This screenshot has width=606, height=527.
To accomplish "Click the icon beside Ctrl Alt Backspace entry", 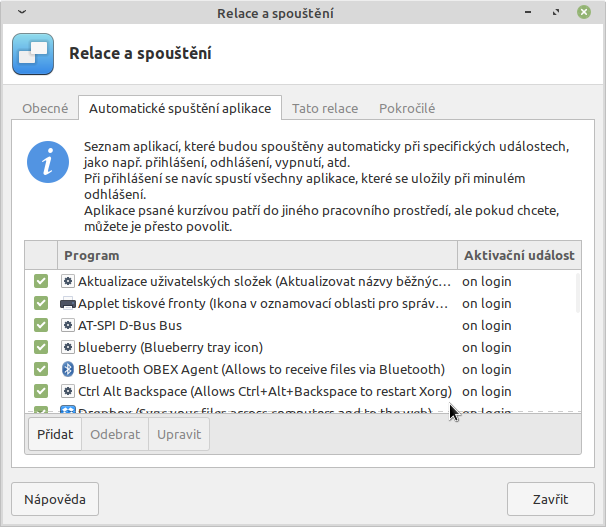I will coord(68,391).
